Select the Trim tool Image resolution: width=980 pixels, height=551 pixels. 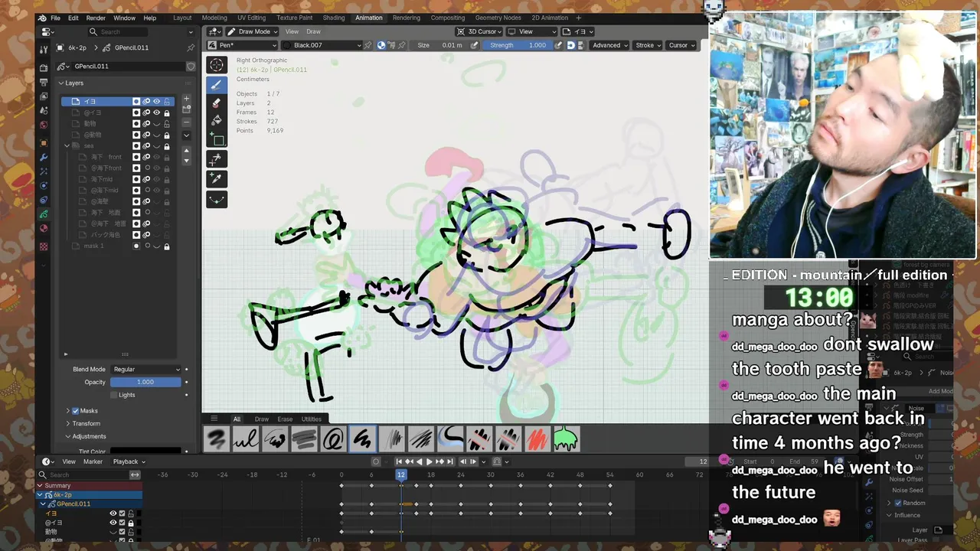pyautogui.click(x=217, y=158)
